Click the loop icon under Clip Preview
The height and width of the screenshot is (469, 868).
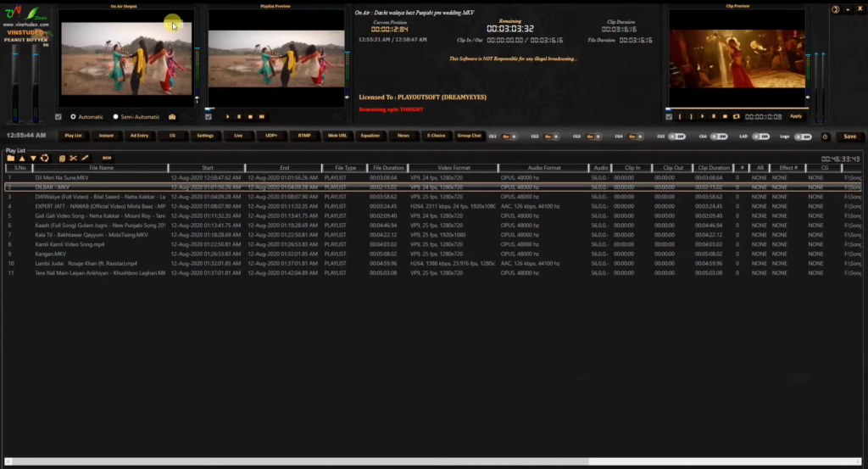[736, 116]
